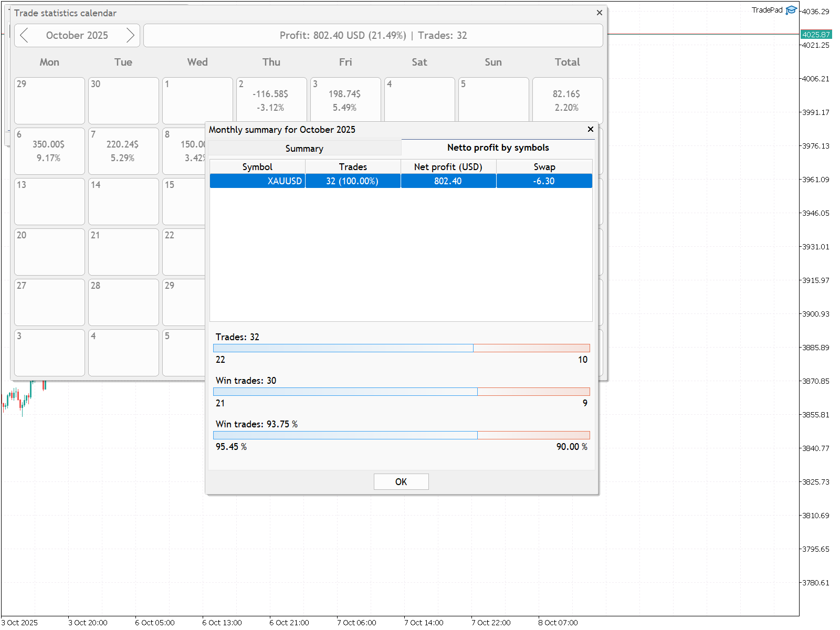Select the October 4 Saturday cell
The height and width of the screenshot is (630, 840).
[419, 100]
